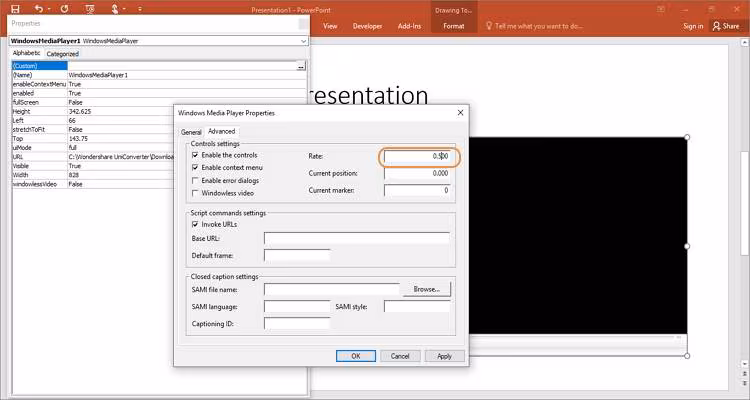This screenshot has width=750, height=400.
Task: Start slideshow from beginning icon
Action: tap(89, 9)
